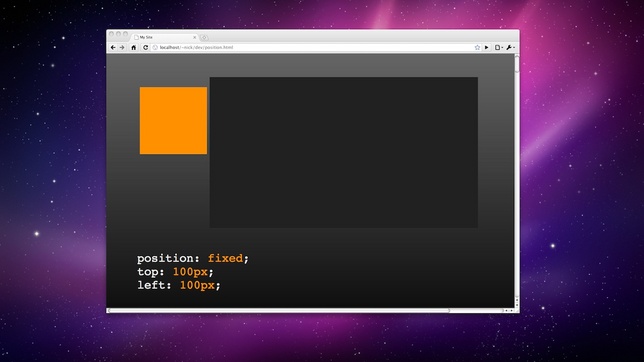Open the home page with the house icon
Viewport: 644px width, 362px height.
(133, 48)
